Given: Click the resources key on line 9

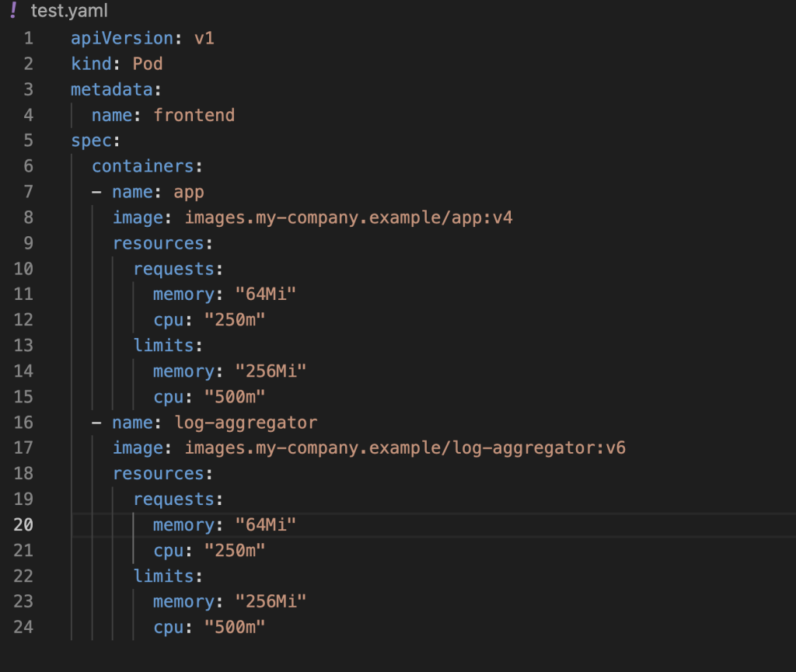Looking at the screenshot, I should point(158,243).
